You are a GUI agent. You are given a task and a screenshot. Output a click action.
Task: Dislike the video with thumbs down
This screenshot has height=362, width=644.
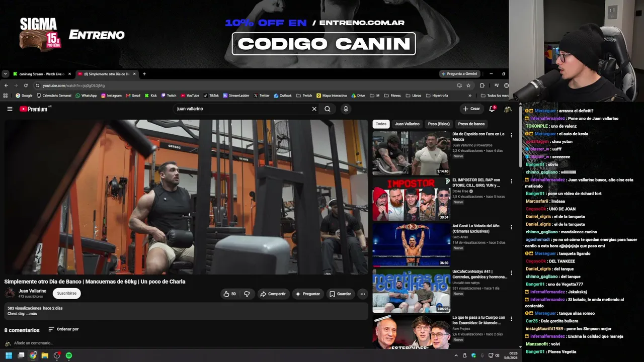point(247,294)
